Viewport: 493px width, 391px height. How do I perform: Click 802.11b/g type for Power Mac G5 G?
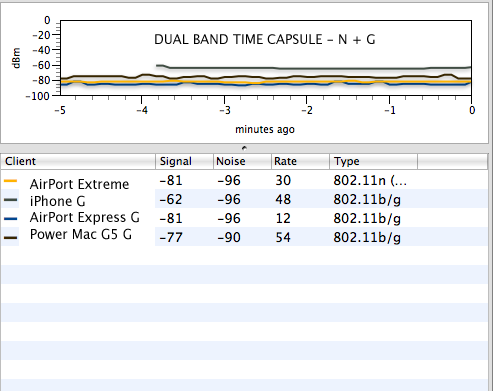point(367,238)
